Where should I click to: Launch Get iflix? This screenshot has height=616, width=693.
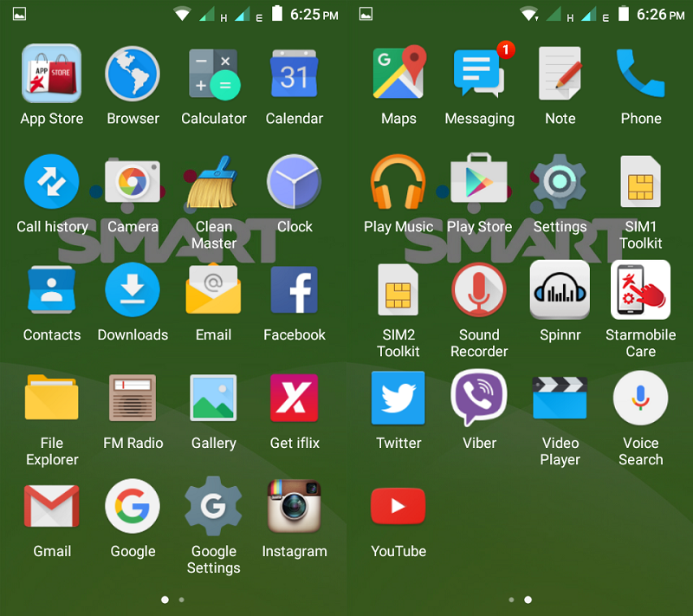pyautogui.click(x=295, y=399)
